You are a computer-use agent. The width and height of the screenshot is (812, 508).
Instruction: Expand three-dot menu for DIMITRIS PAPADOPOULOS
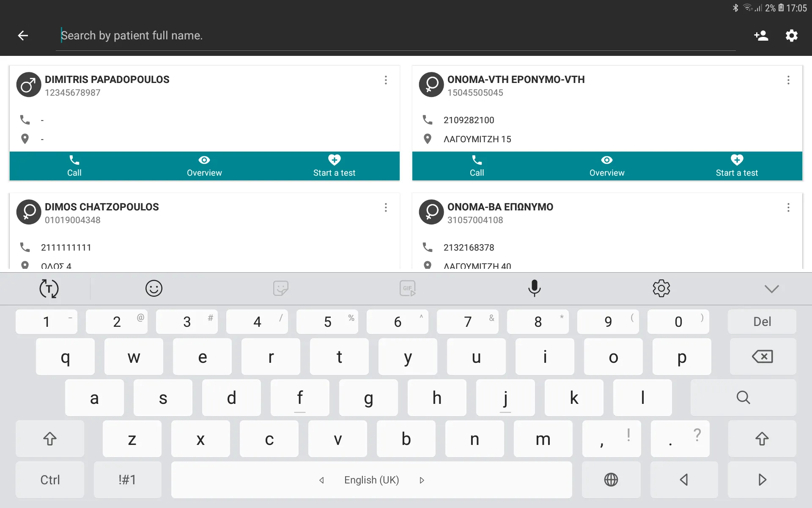386,80
